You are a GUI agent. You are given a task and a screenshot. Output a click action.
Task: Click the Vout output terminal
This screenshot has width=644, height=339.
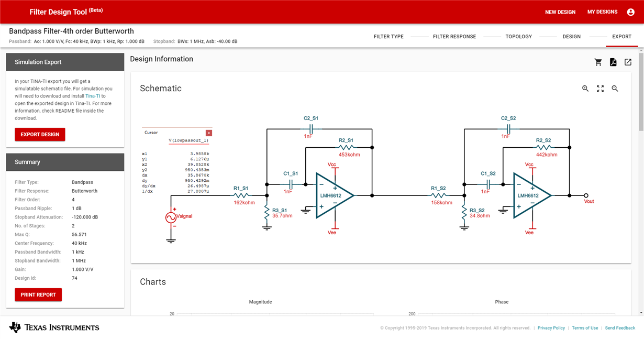point(586,195)
